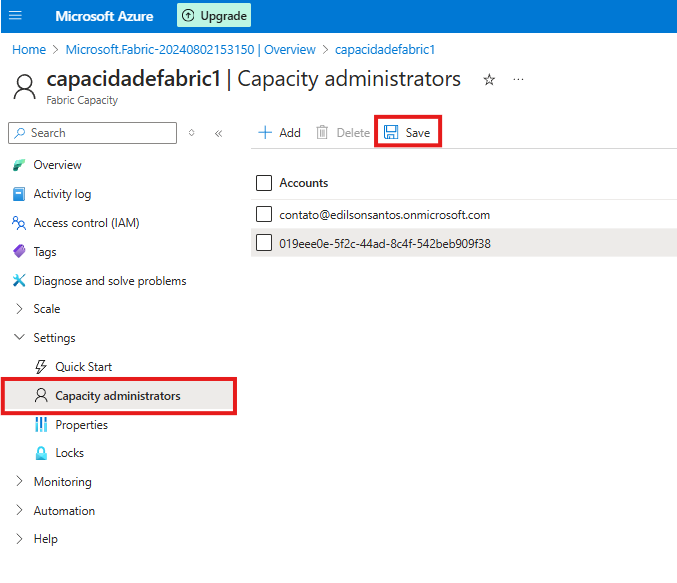Open Access control (IAM)

tap(86, 223)
